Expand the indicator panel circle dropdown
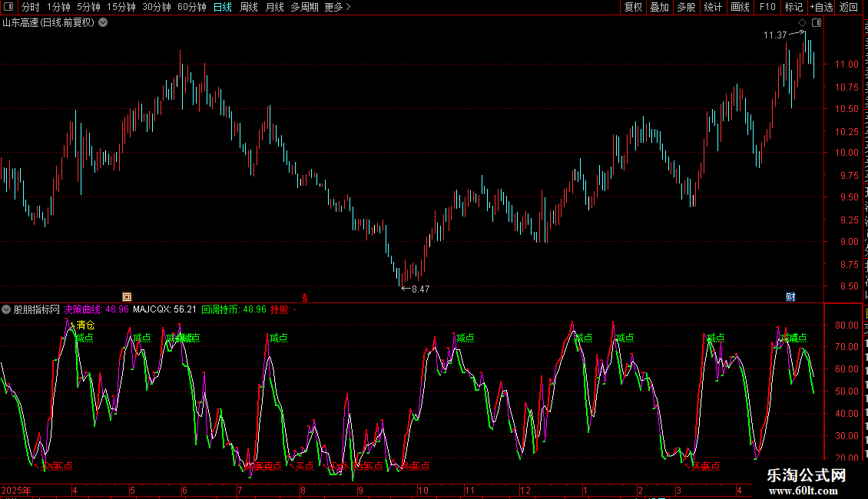868x499 pixels. click(x=6, y=309)
